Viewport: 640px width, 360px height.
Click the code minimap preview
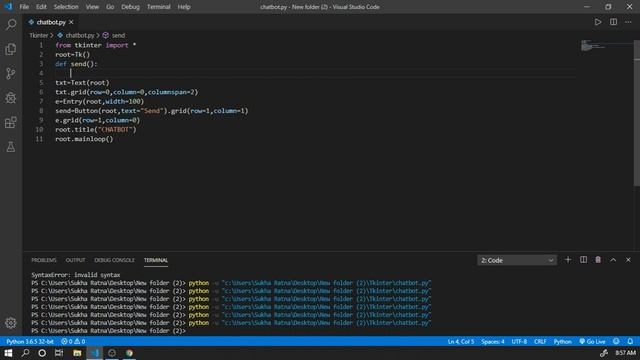click(593, 45)
